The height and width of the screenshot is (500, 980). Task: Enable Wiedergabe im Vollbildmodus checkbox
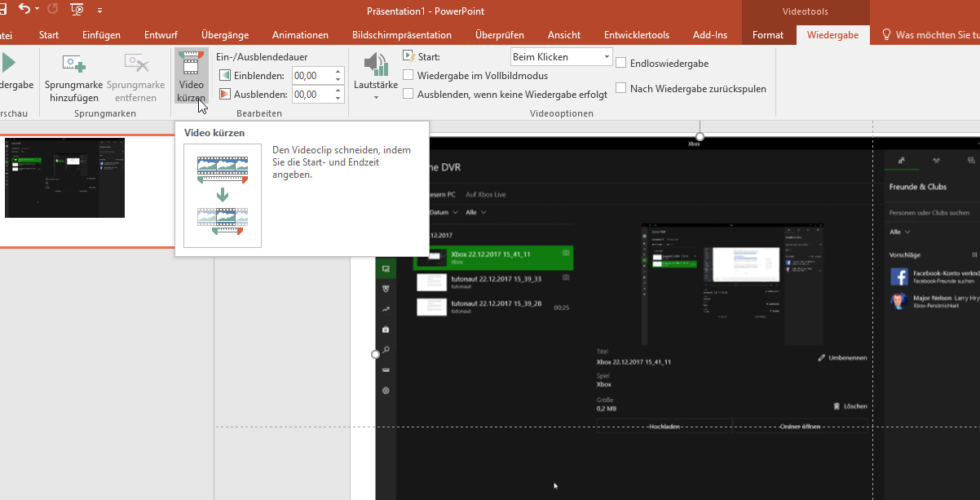coord(408,75)
